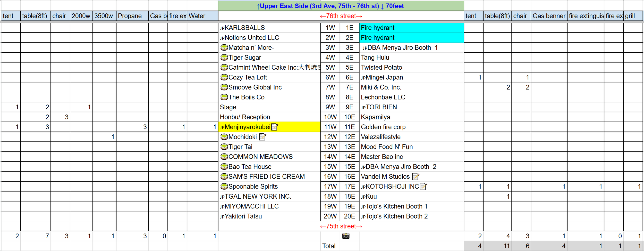Open the note icon beside Menjinyarokubei
The width and height of the screenshot is (644, 251).
click(x=275, y=127)
